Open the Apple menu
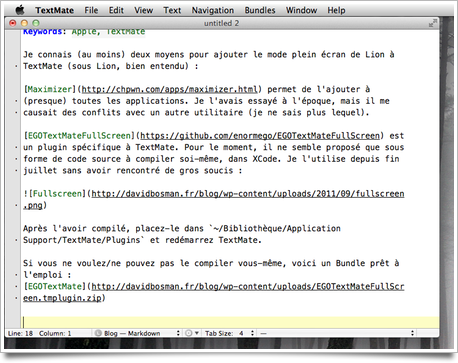458x363 pixels. click(20, 10)
